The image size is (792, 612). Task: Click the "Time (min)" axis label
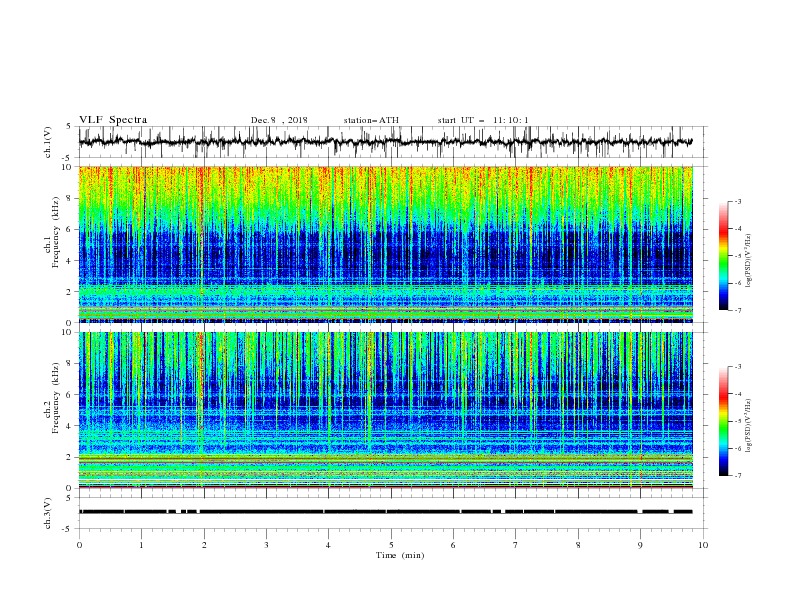click(x=400, y=555)
